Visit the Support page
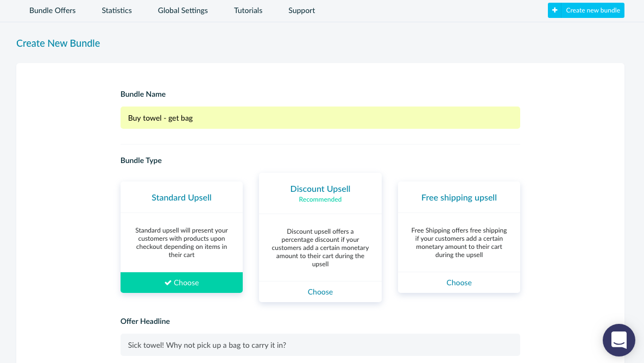The height and width of the screenshot is (363, 644). (x=301, y=10)
